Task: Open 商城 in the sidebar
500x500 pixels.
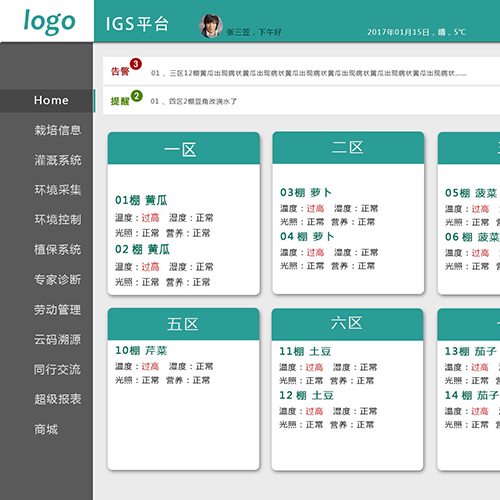Action: pos(46,429)
